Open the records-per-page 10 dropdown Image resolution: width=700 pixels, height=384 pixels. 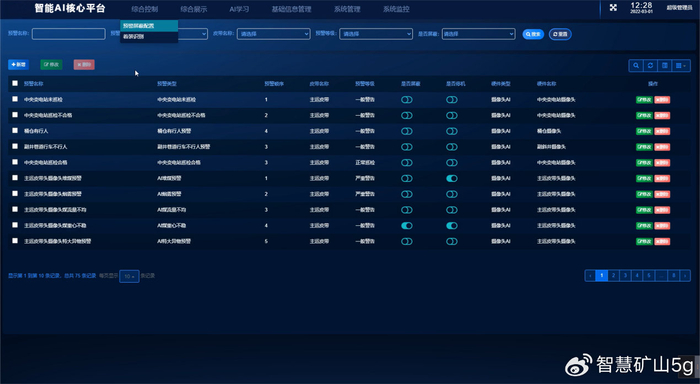tap(129, 276)
